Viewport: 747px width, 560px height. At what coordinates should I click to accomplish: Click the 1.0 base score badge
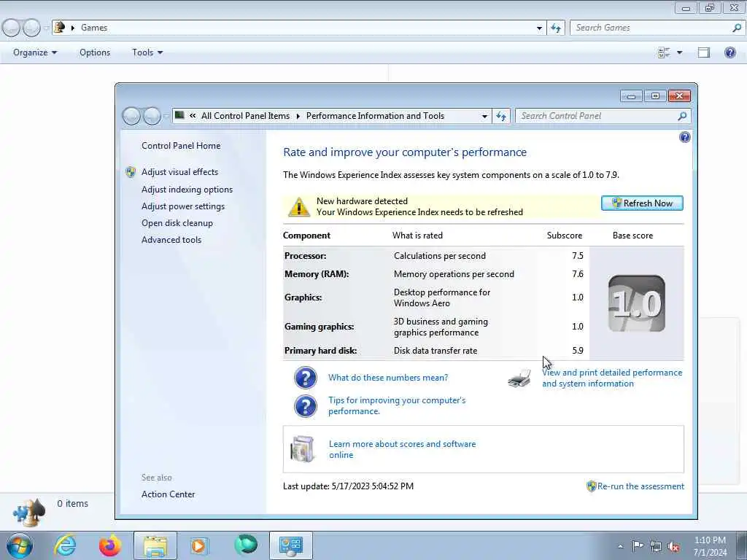[636, 303]
